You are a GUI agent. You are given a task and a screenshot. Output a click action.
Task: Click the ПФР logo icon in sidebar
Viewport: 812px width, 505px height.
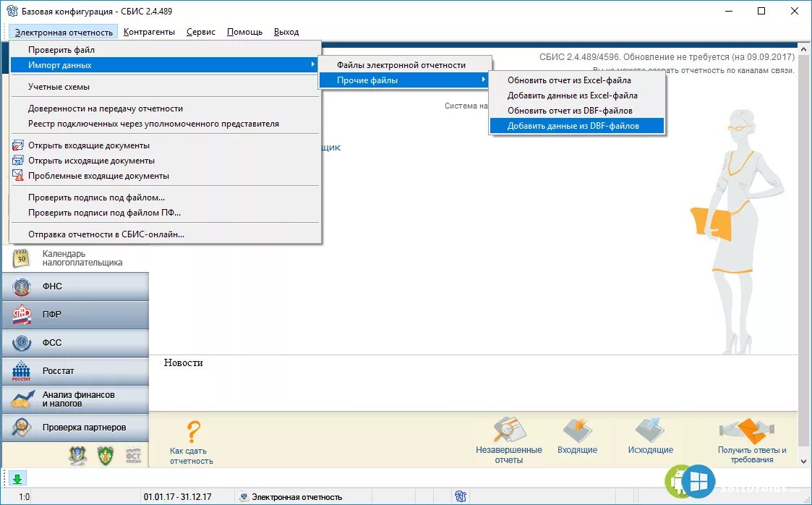[x=21, y=315]
